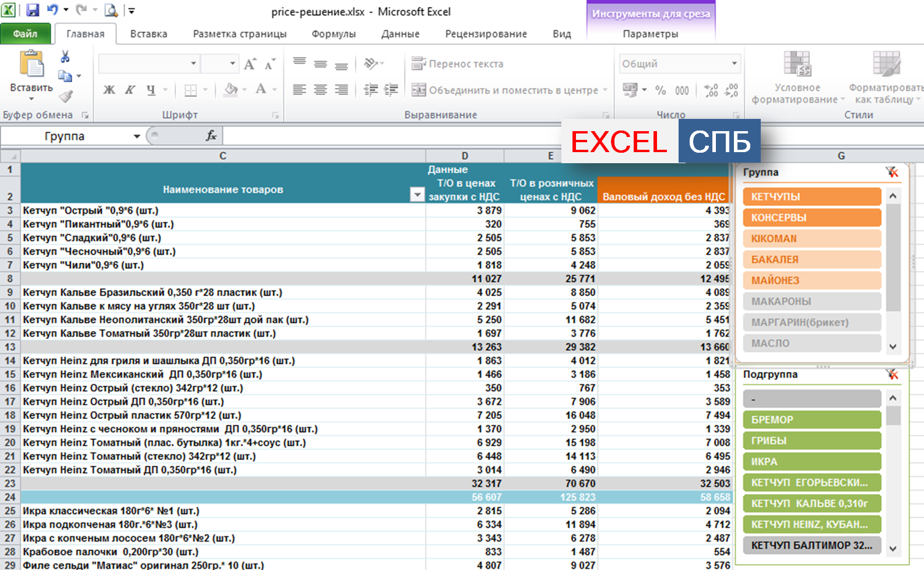Screen dimensions: 924x570
Task: Open the Name Box dropdown arrow
Action: pos(136,136)
